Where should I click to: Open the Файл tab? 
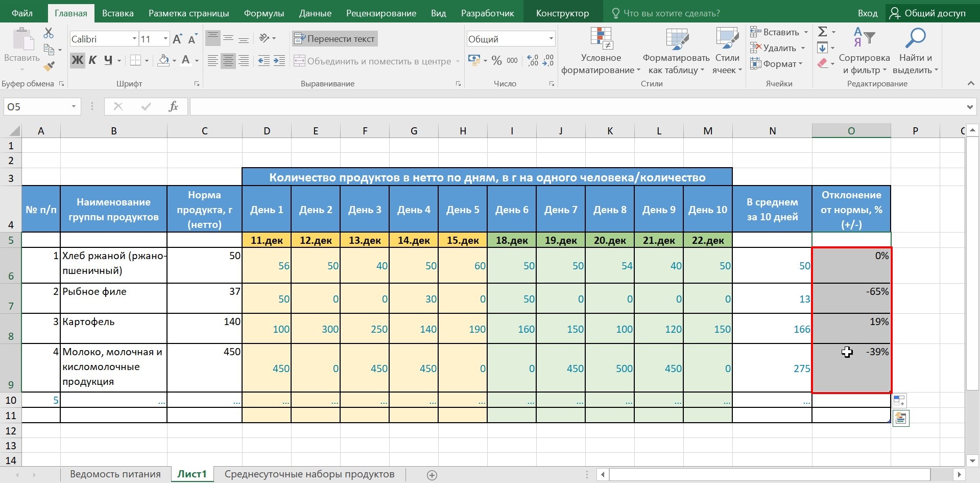(22, 13)
